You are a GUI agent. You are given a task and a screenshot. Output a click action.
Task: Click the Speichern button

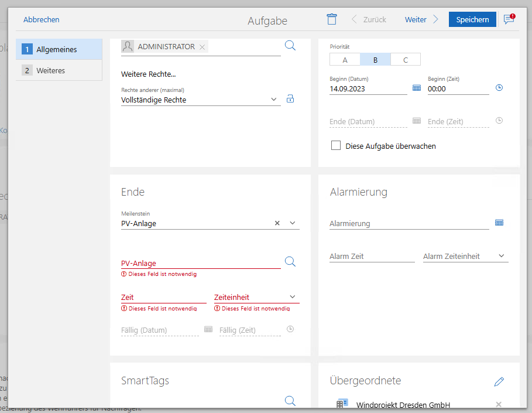coord(472,19)
